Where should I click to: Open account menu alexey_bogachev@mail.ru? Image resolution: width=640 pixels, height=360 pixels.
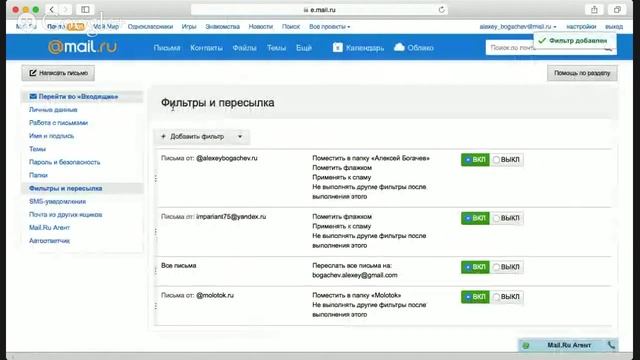point(518,27)
